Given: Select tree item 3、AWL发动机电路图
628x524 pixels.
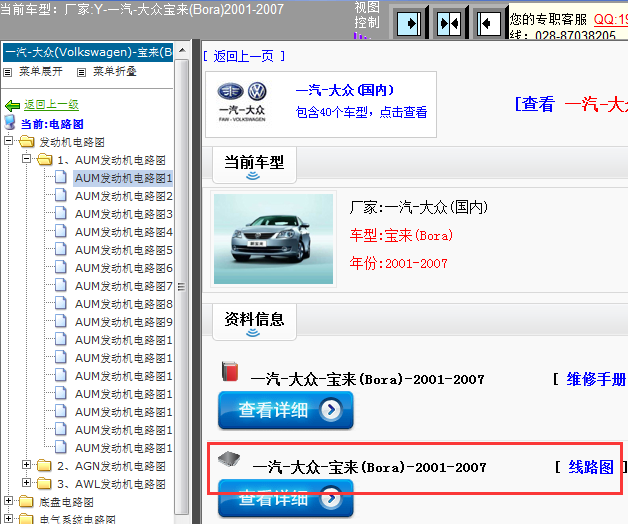Looking at the screenshot, I should 111,484.
